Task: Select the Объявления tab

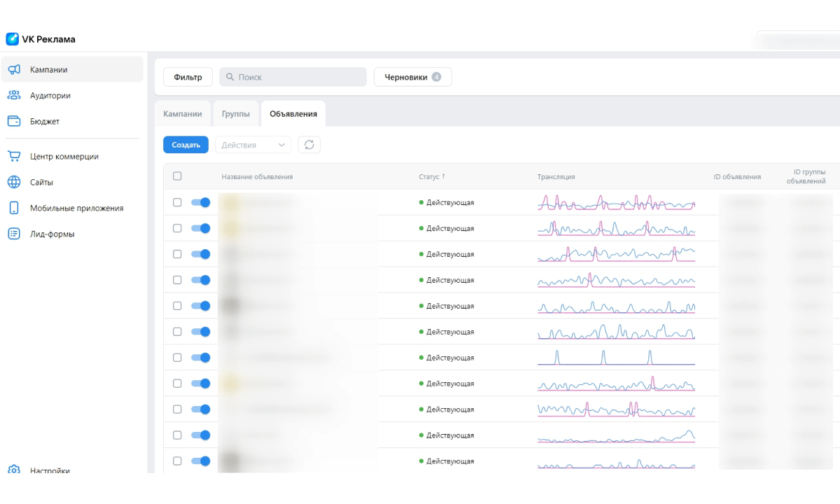Action: 293,114
